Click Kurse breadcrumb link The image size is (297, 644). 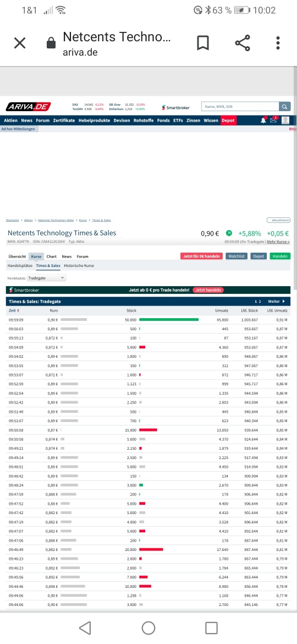click(x=83, y=220)
